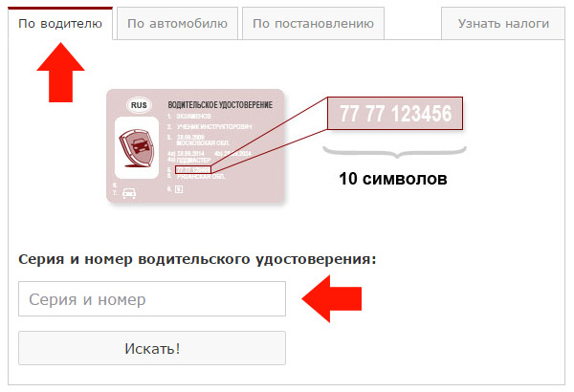Click the red left-pointing arrow icon

pyautogui.click(x=332, y=298)
